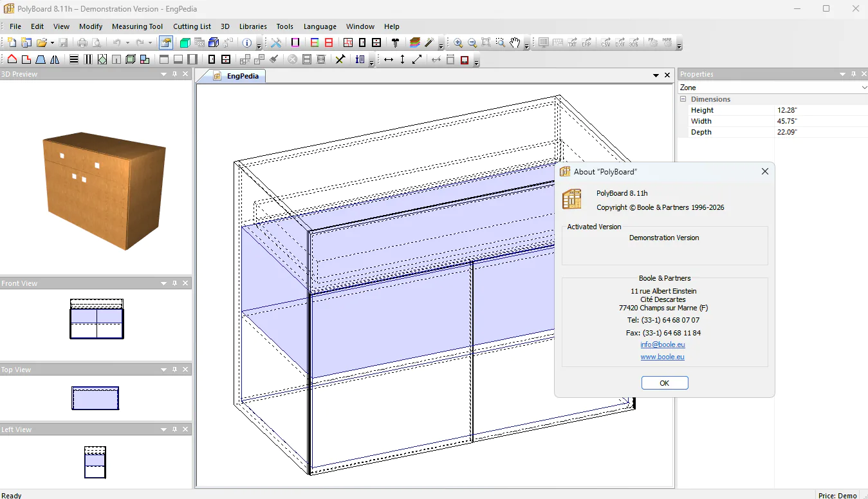Screen dimensions: 868x499
Task: Open the document tab list arrow
Action: tap(656, 75)
